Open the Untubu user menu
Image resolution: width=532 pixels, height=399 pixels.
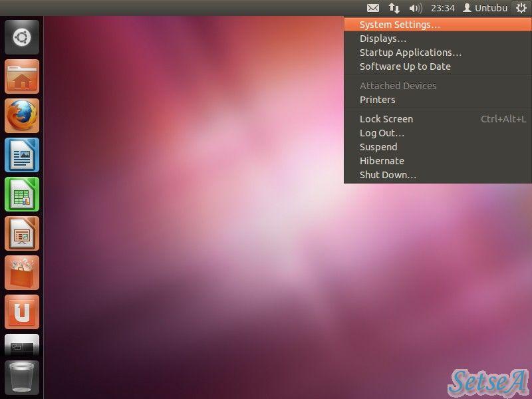(485, 8)
